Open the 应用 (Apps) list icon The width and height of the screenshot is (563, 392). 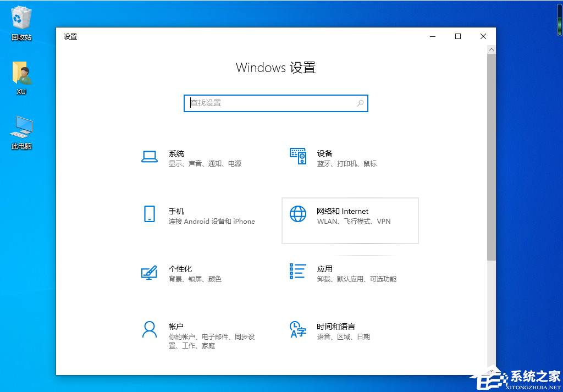(x=297, y=271)
